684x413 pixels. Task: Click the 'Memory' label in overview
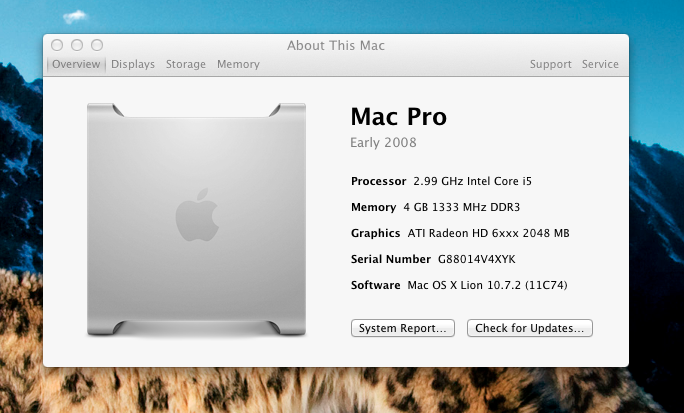pyautogui.click(x=373, y=207)
